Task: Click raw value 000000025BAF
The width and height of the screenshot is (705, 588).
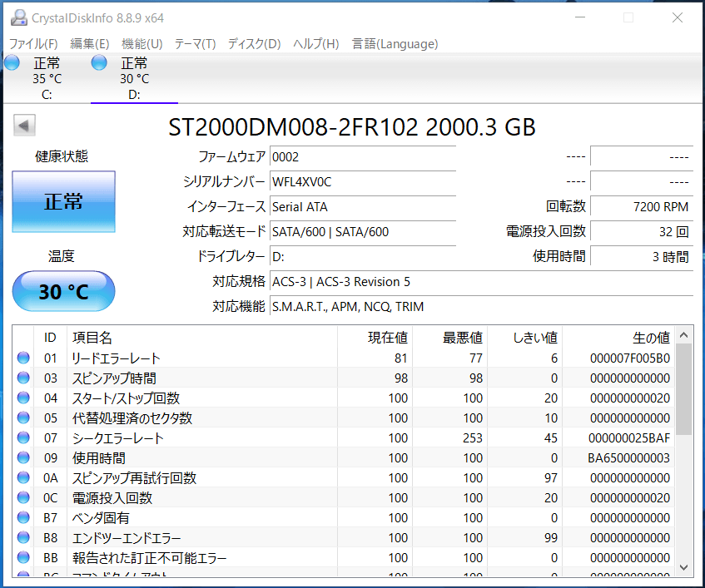Action: pyautogui.click(x=630, y=438)
